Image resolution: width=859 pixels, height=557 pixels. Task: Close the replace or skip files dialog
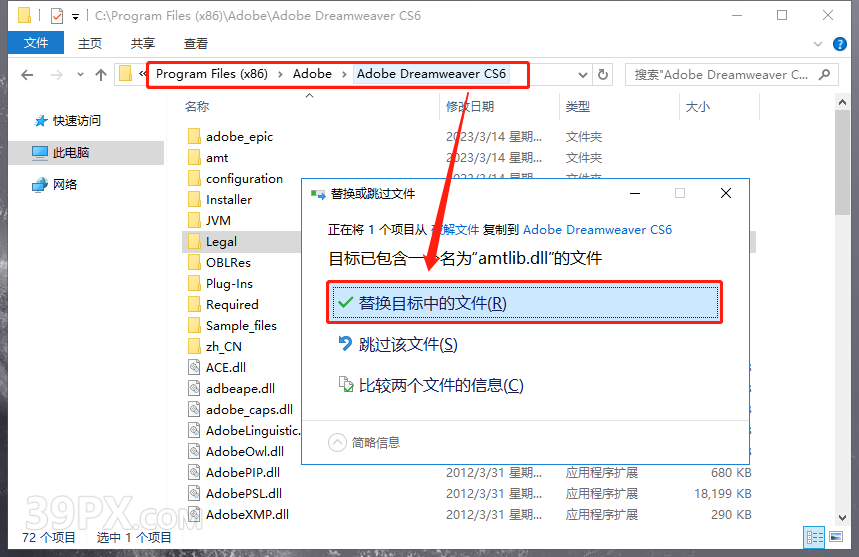(x=726, y=193)
